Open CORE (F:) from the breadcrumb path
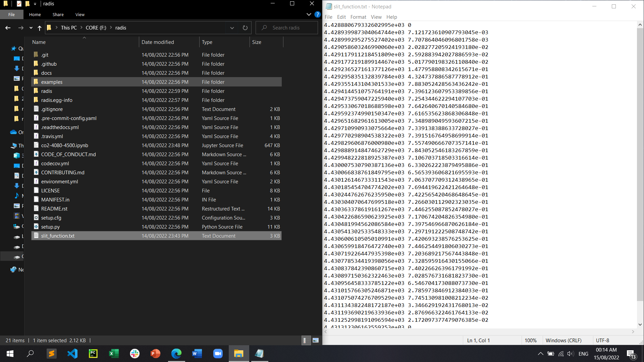 96,28
